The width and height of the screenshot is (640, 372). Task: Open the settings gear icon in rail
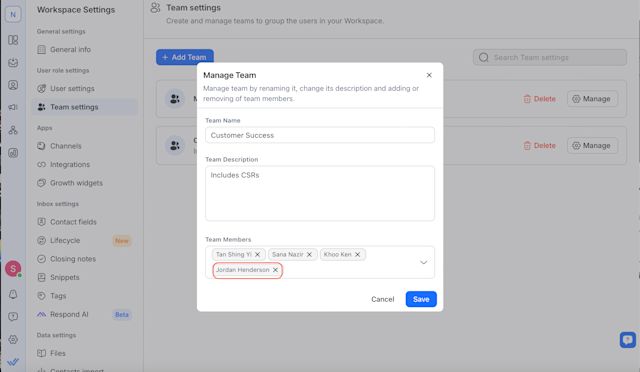click(x=13, y=339)
